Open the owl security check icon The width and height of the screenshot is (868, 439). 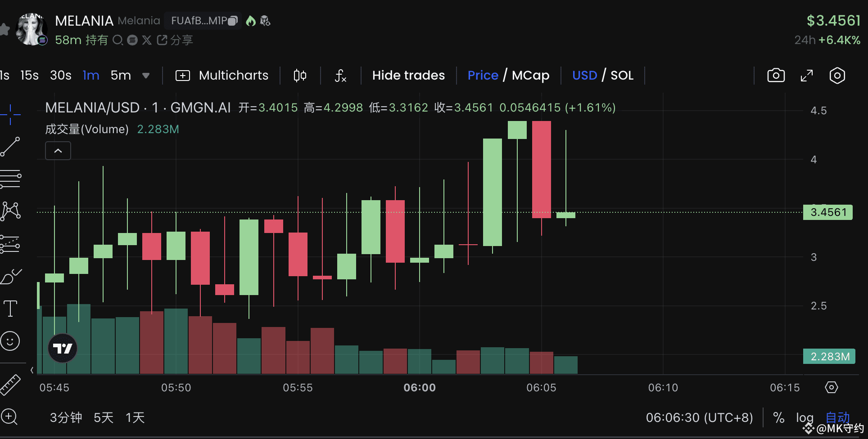pyautogui.click(x=265, y=21)
